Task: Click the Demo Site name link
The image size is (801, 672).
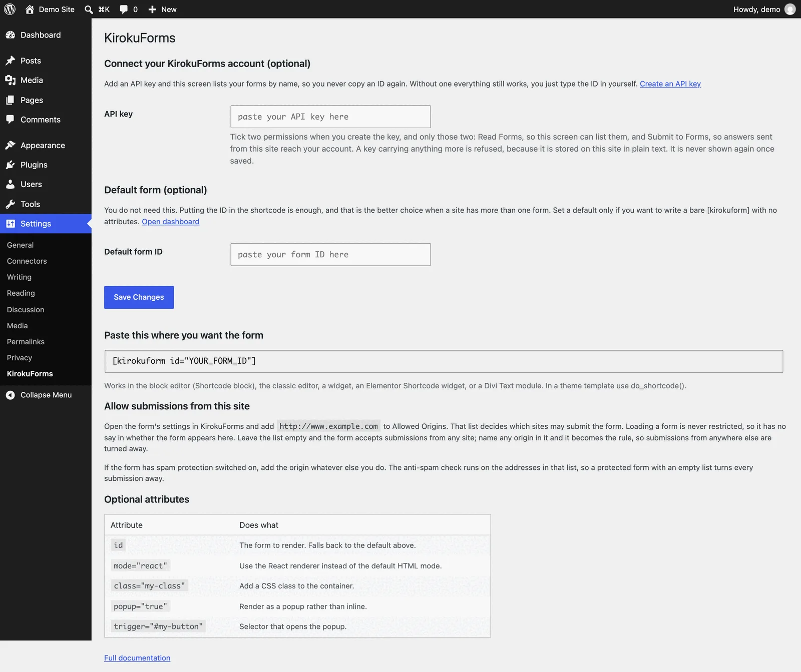Action: [57, 9]
